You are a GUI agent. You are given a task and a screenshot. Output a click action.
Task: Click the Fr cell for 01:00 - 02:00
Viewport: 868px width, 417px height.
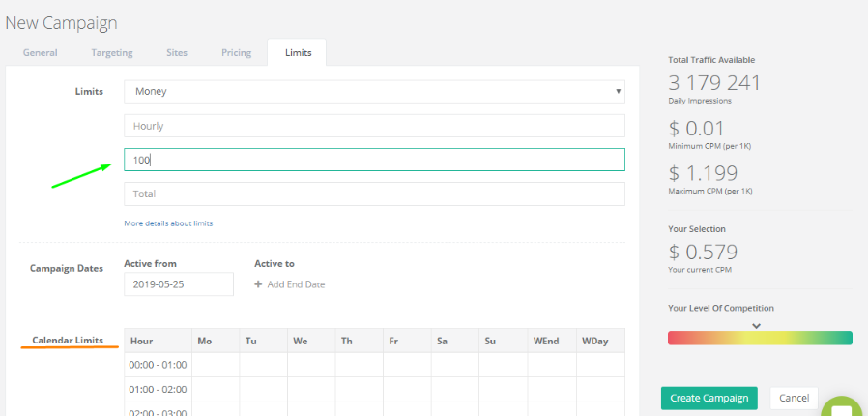pos(408,389)
